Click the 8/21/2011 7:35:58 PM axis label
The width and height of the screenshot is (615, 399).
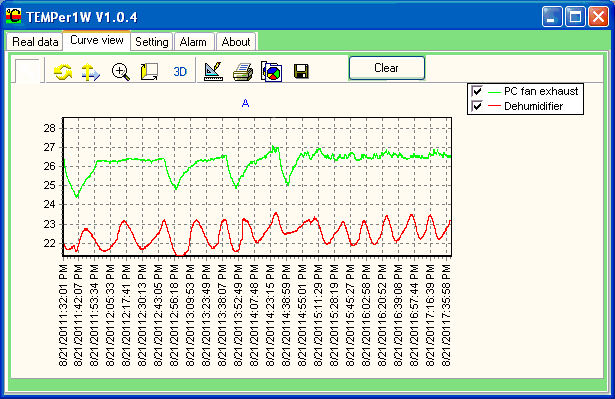click(x=447, y=315)
